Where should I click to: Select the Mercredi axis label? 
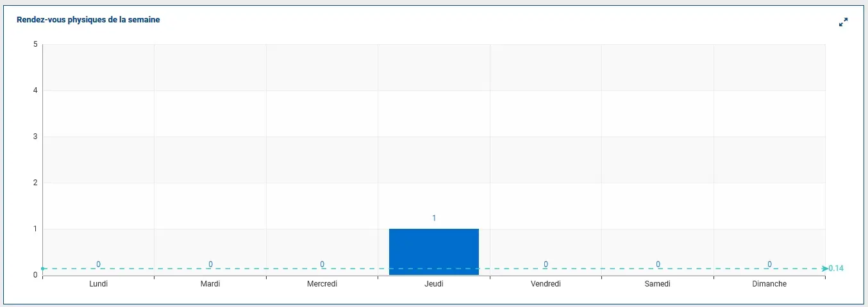pyautogui.click(x=322, y=284)
